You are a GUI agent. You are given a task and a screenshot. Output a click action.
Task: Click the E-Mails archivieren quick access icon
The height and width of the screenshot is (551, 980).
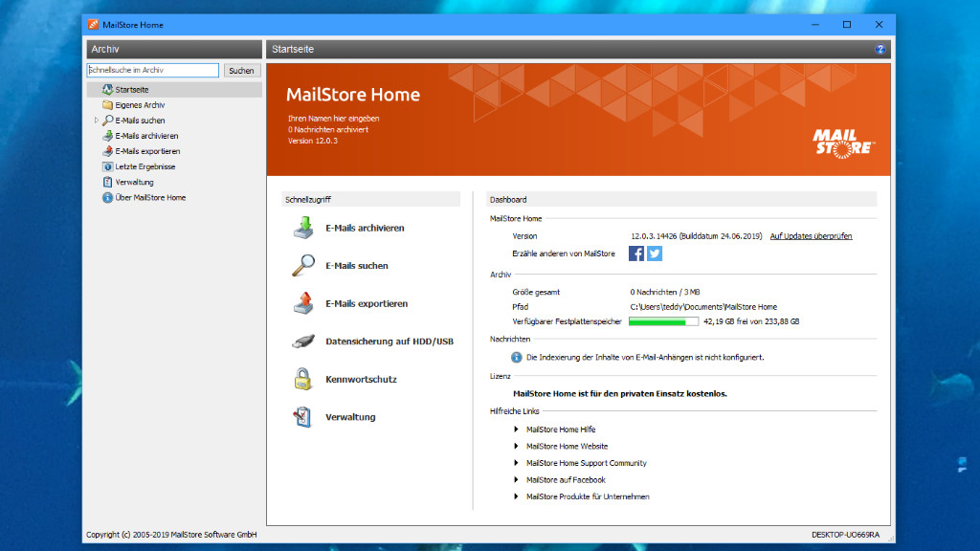tap(302, 228)
